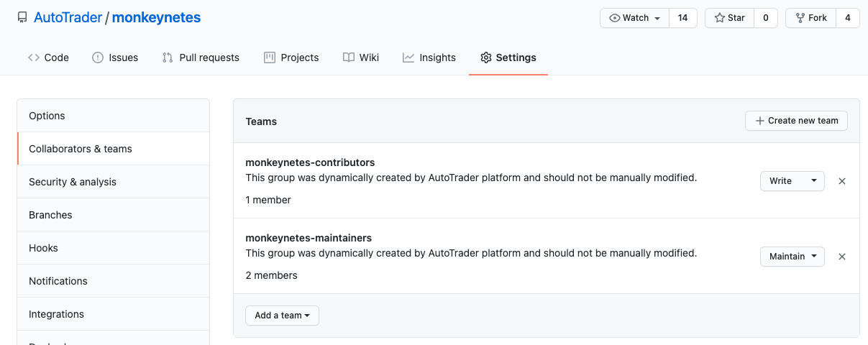Click the Insights graph icon
The height and width of the screenshot is (345, 868).
coord(408,57)
